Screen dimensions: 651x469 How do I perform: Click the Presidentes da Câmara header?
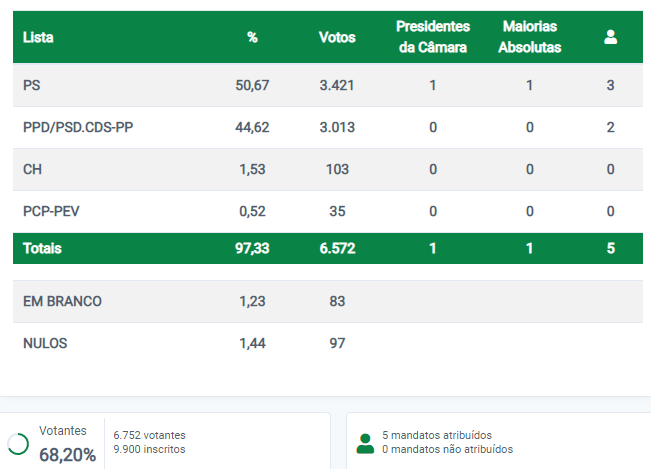433,37
